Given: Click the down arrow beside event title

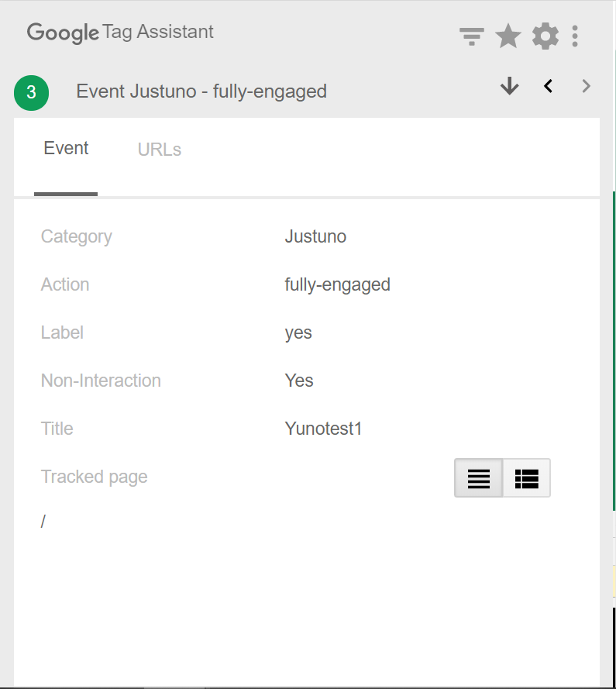Looking at the screenshot, I should tap(509, 86).
